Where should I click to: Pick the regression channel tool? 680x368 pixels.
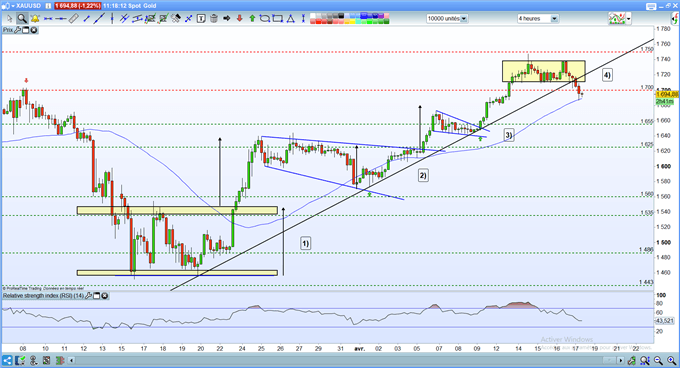pos(138,19)
